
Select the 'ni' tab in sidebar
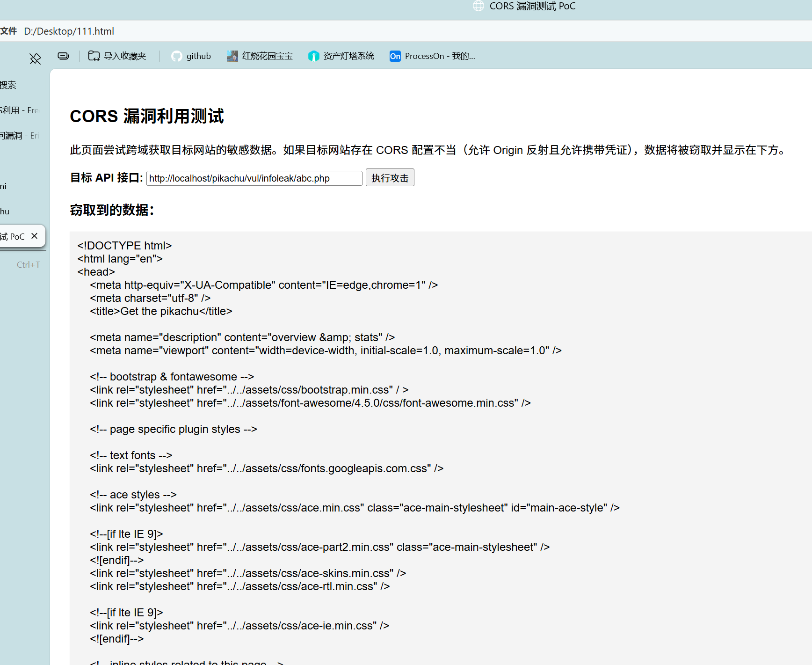4,186
